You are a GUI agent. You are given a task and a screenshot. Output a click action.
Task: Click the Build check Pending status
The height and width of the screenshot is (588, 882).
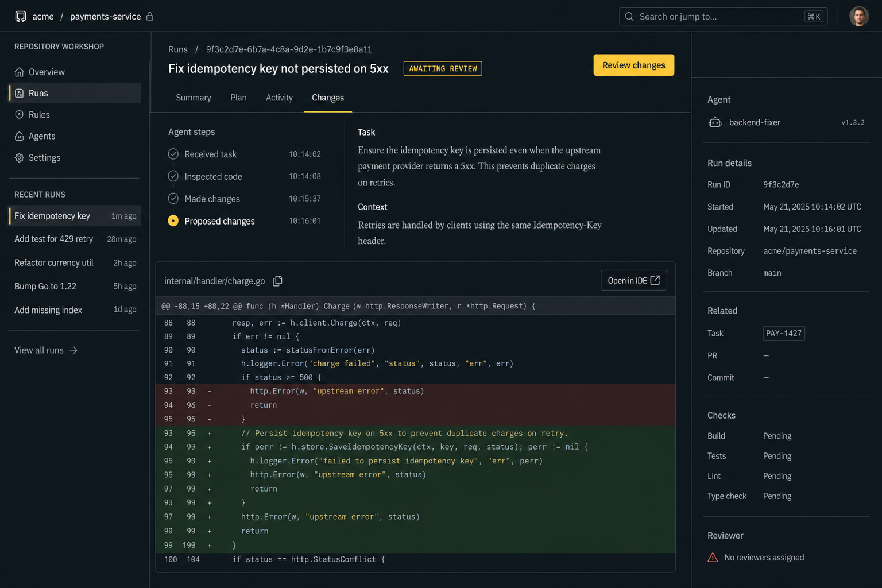point(777,436)
